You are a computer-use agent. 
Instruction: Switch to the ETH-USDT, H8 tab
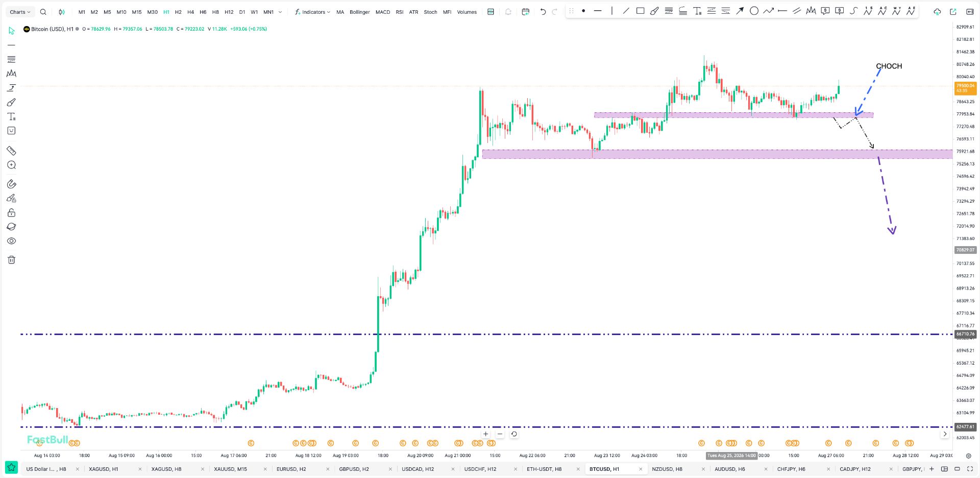[x=544, y=469]
